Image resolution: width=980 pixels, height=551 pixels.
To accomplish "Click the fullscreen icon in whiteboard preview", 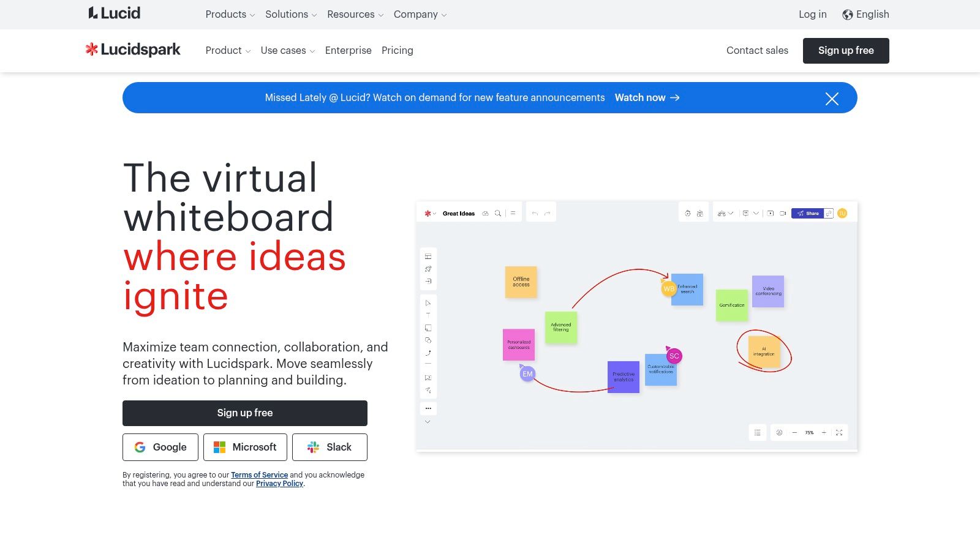I will [x=839, y=433].
